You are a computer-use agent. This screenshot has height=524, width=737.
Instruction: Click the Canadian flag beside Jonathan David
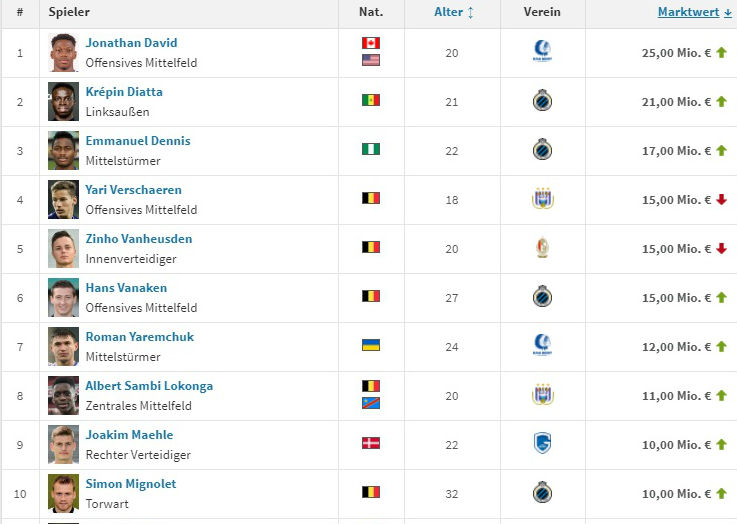pos(371,43)
